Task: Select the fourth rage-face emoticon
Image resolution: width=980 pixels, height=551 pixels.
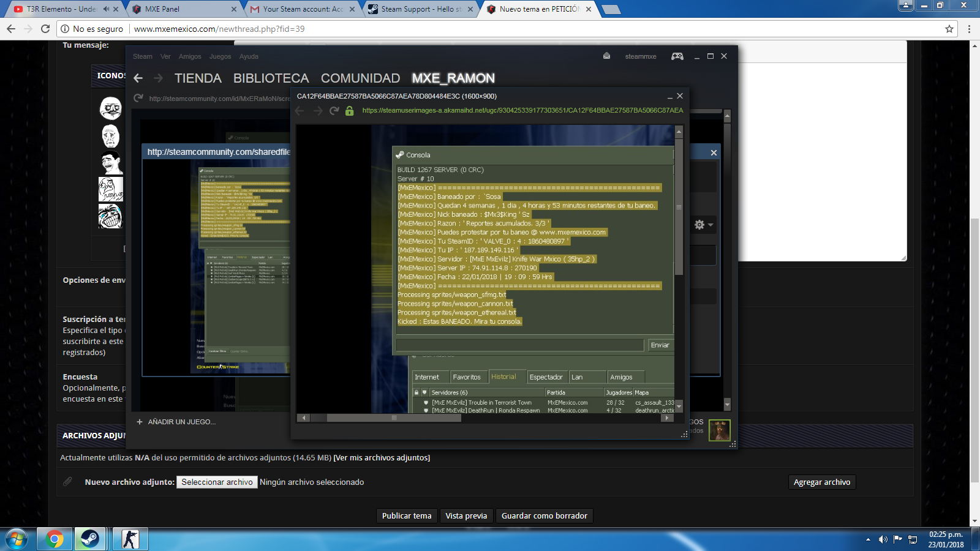Action: pyautogui.click(x=111, y=189)
